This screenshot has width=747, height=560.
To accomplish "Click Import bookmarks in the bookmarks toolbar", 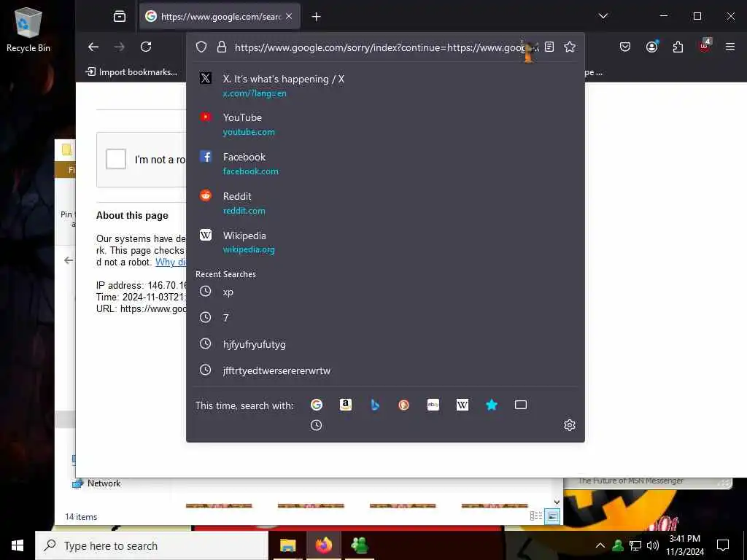I will tap(131, 72).
